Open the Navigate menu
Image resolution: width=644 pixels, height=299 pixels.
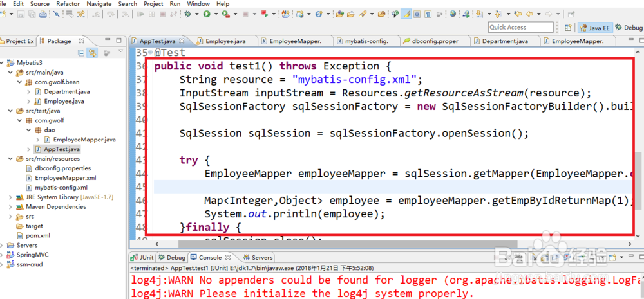[99, 4]
